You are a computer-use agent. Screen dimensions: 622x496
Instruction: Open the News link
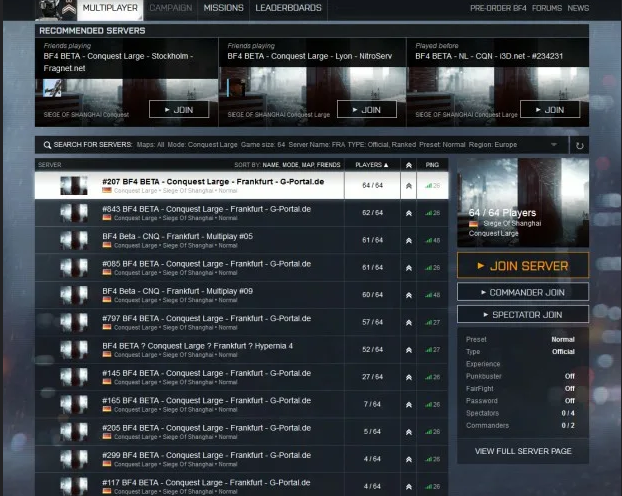578,8
